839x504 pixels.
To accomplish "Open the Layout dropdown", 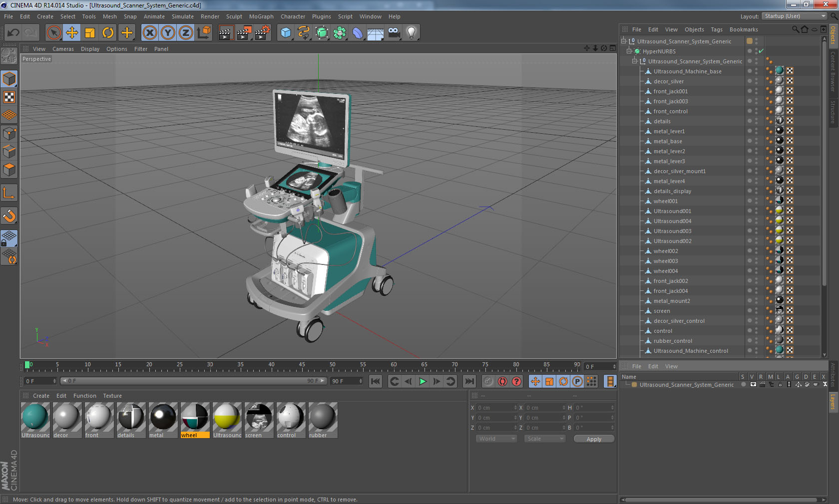I will coord(795,16).
